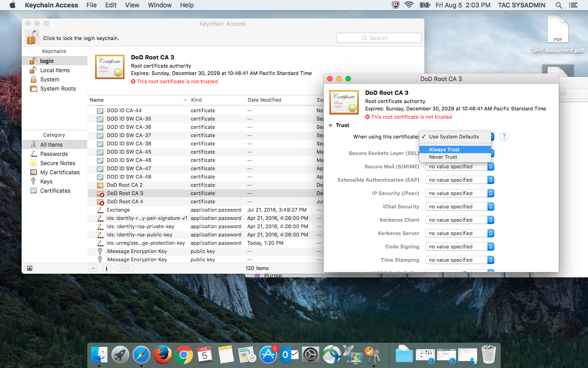Open Spotlight search from the menu bar
588x368 pixels.
coord(559,5)
